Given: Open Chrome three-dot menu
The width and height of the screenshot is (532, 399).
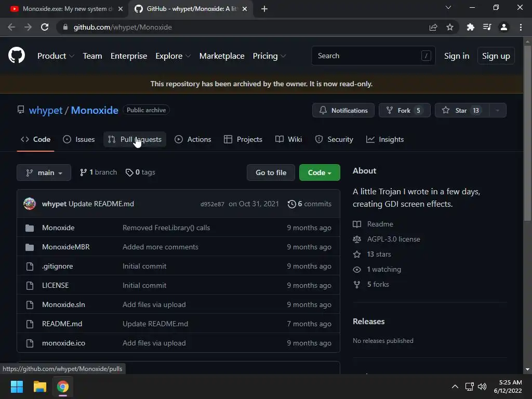Looking at the screenshot, I should pos(521,27).
